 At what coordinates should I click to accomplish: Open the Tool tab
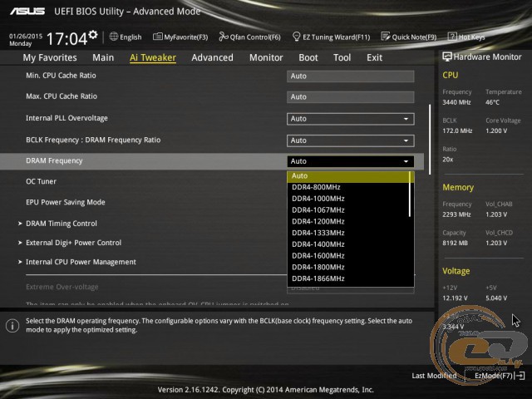tap(342, 57)
